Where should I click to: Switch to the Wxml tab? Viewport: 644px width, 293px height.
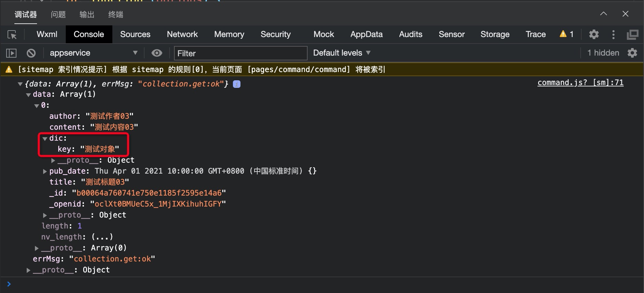[x=47, y=34]
